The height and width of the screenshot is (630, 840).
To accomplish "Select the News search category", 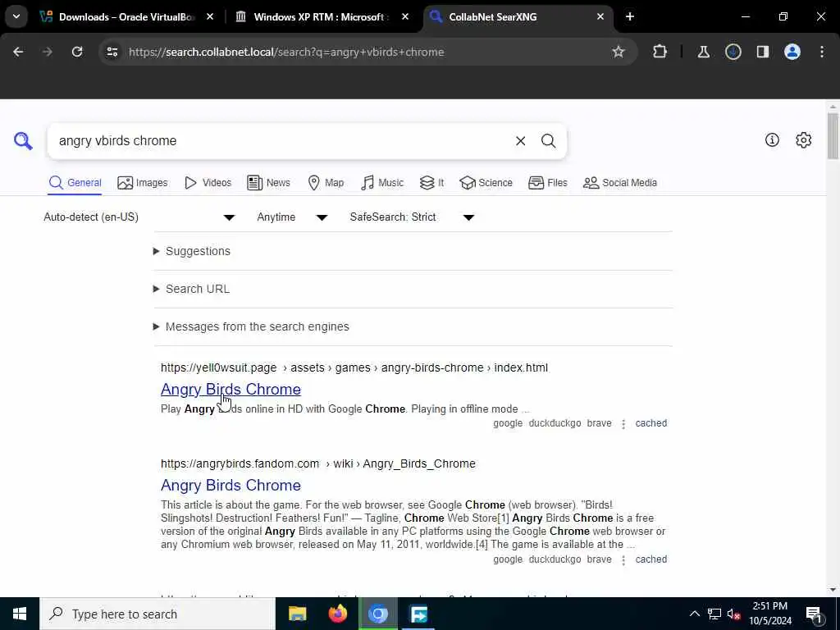I will 268,183.
